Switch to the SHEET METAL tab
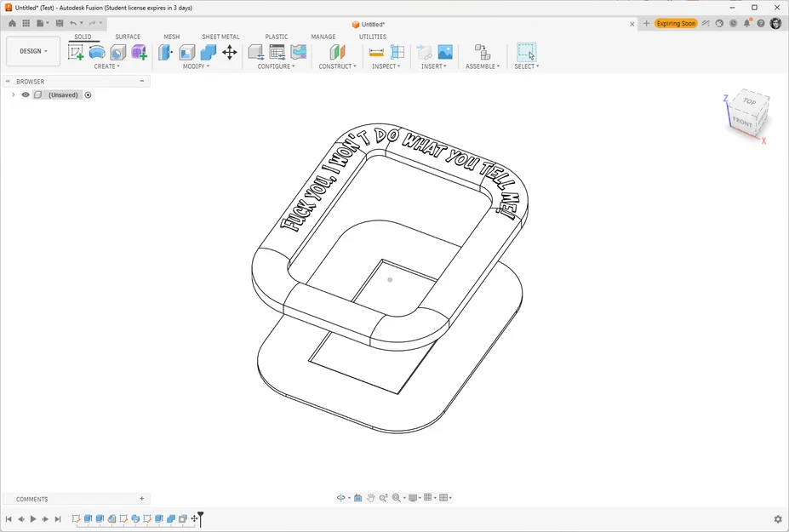The width and height of the screenshot is (789, 532). pyautogui.click(x=220, y=37)
